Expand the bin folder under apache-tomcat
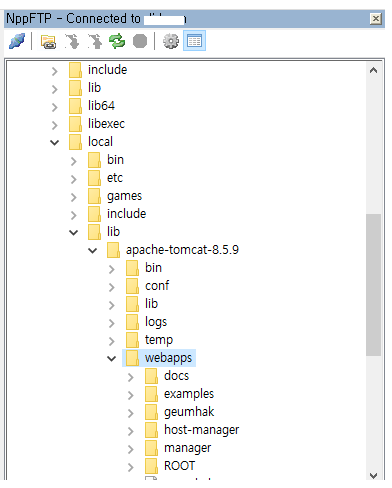392x488 pixels. (x=112, y=269)
